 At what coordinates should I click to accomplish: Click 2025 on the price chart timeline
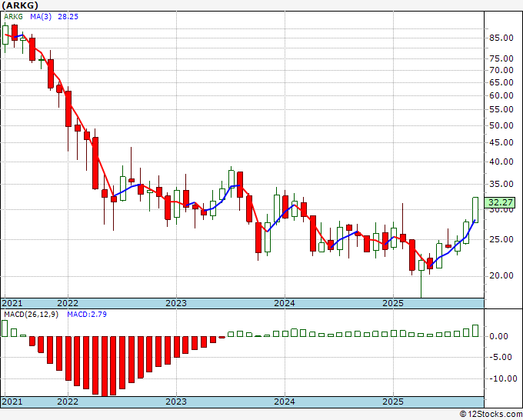393,303
